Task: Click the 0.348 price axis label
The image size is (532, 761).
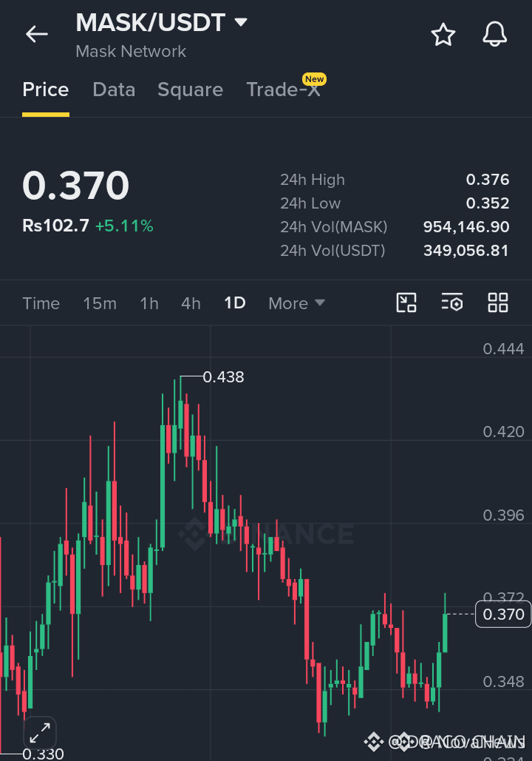Action: tap(503, 681)
